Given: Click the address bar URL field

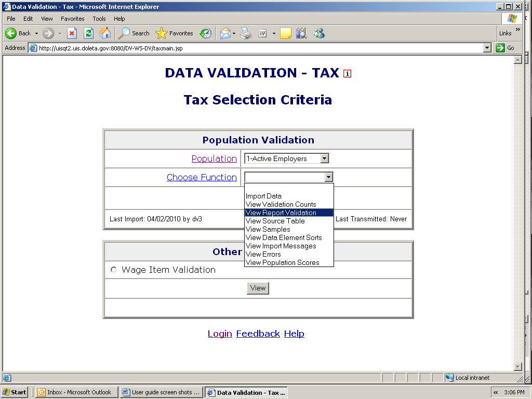Looking at the screenshot, I should 261,48.
